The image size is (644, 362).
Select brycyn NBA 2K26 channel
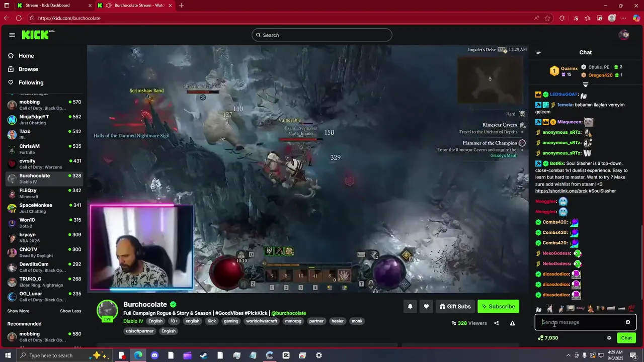(43, 238)
